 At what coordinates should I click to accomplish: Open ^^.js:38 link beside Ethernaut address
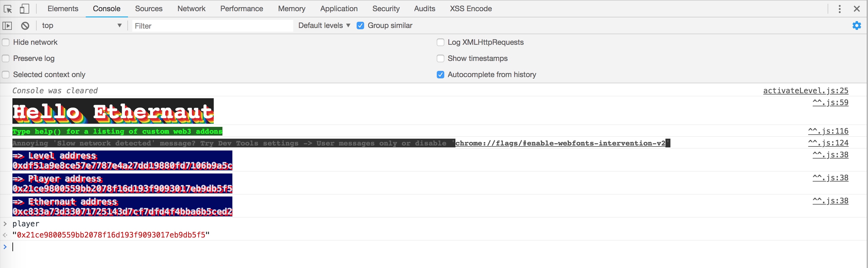830,201
